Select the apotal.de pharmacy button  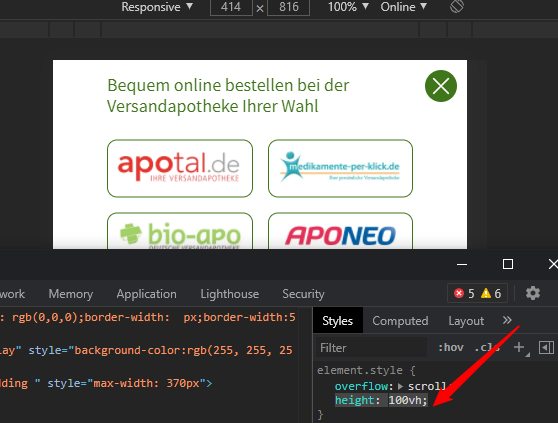180,168
